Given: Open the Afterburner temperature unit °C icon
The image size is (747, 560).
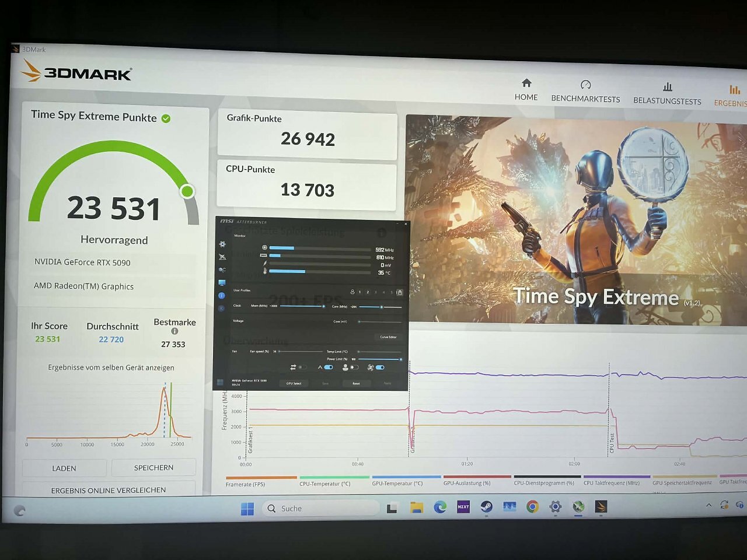Looking at the screenshot, I should click(222, 270).
